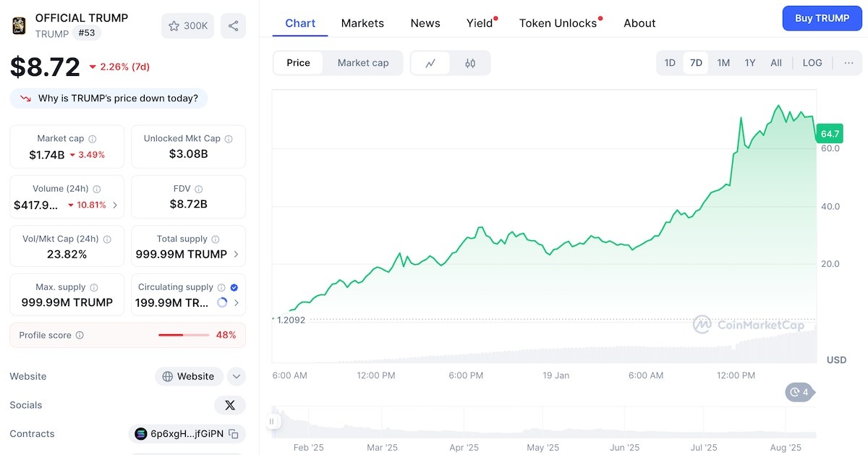Viewport: 868px width, 455px height.
Task: Expand the Total supply details chevron
Action: [x=237, y=254]
